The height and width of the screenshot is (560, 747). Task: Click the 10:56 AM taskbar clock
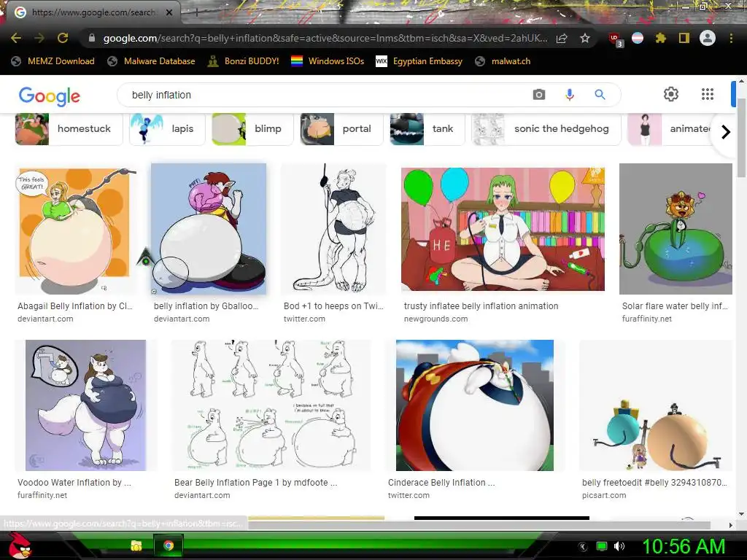click(x=684, y=546)
